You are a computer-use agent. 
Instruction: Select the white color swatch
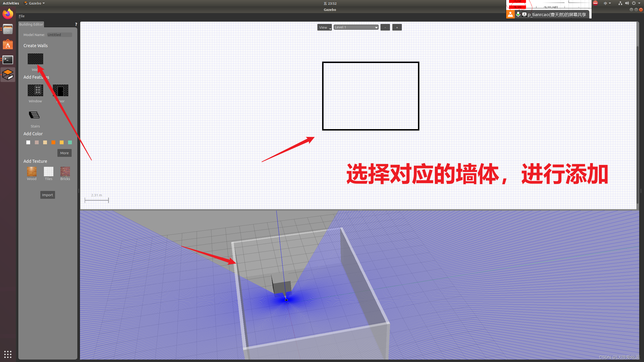click(x=28, y=142)
